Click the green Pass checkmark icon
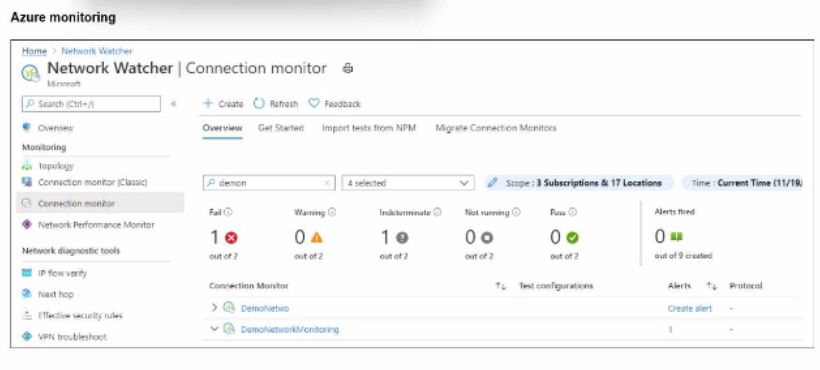Image resolution: width=820 pixels, height=370 pixels. coord(572,238)
